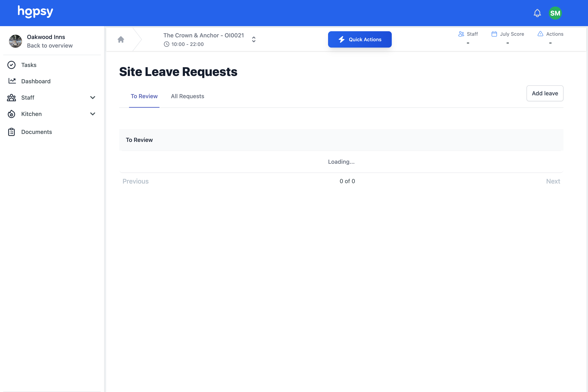Click the July Score calendar icon
Image resolution: width=588 pixels, height=392 pixels.
(494, 34)
